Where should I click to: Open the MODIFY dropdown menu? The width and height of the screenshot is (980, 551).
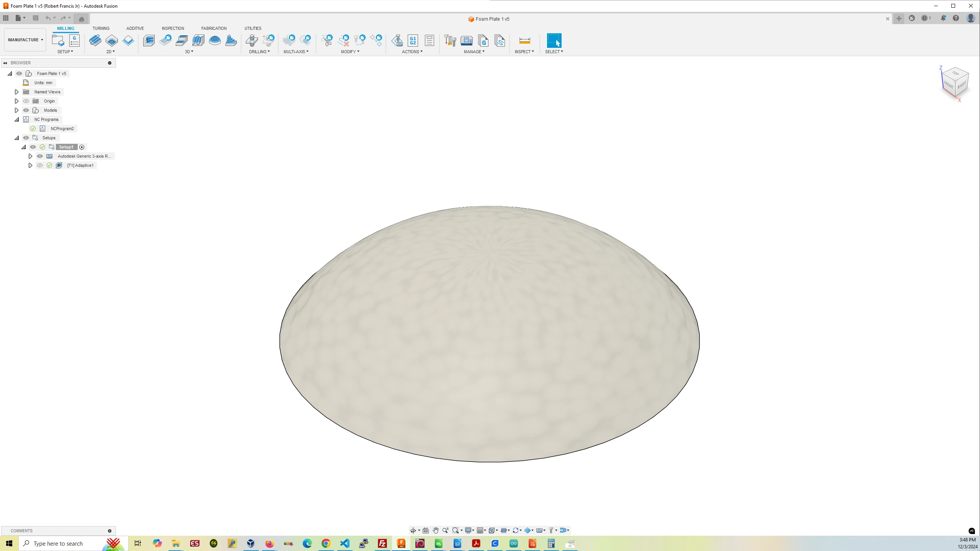(x=350, y=52)
